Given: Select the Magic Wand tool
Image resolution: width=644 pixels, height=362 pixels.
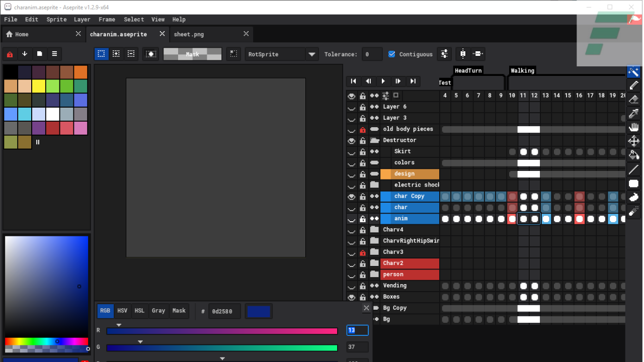Looking at the screenshot, I should click(x=633, y=72).
